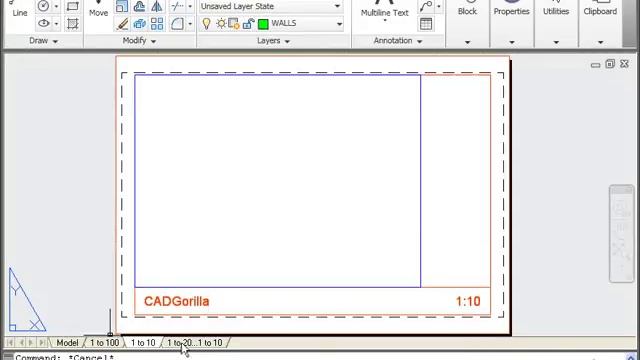Switch to the 1 to 20...1 to 10 tab
This screenshot has height=360, width=640.
(x=195, y=343)
